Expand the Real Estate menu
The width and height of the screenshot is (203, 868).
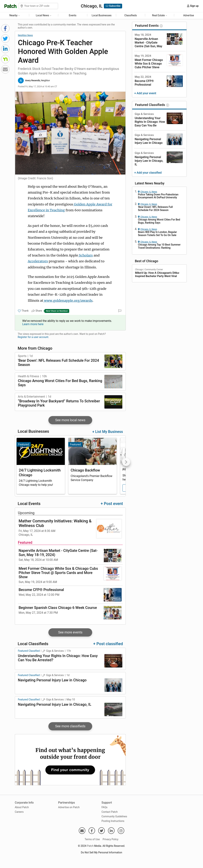point(159,16)
